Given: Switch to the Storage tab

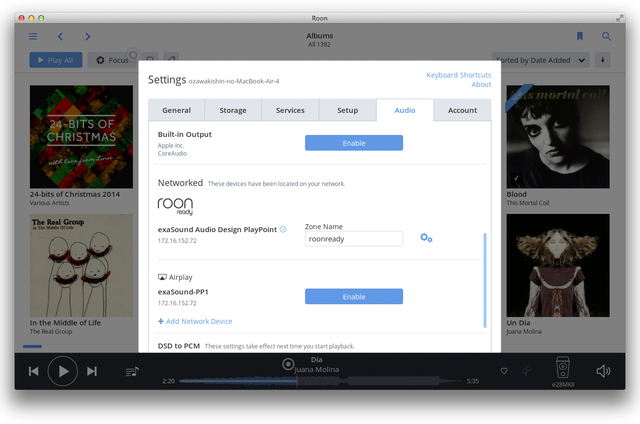Looking at the screenshot, I should (x=233, y=110).
